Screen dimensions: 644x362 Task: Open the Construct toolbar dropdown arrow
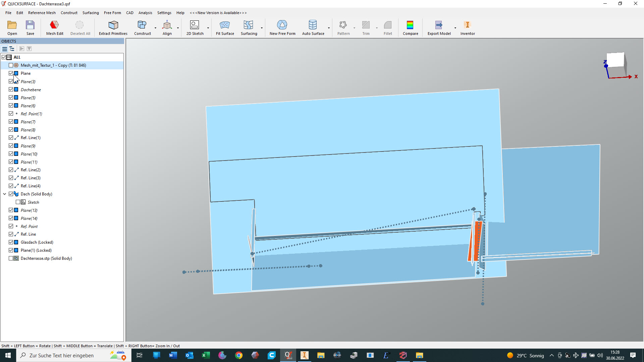point(155,28)
